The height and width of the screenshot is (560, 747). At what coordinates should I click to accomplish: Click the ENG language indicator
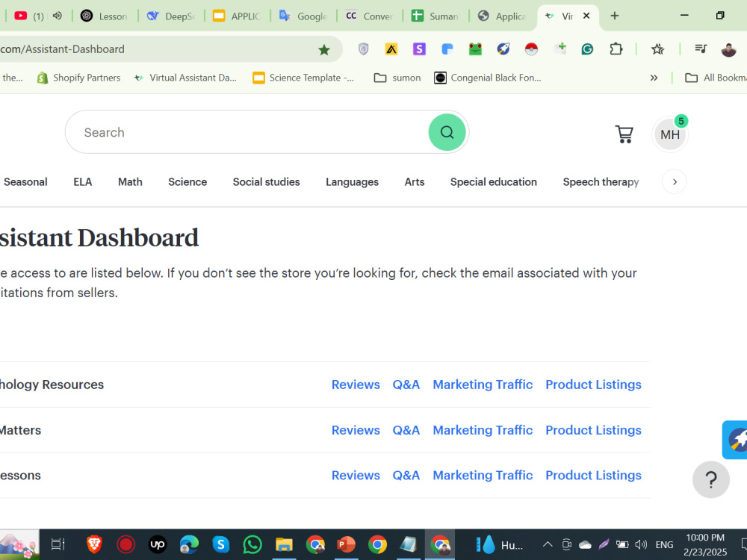click(664, 544)
